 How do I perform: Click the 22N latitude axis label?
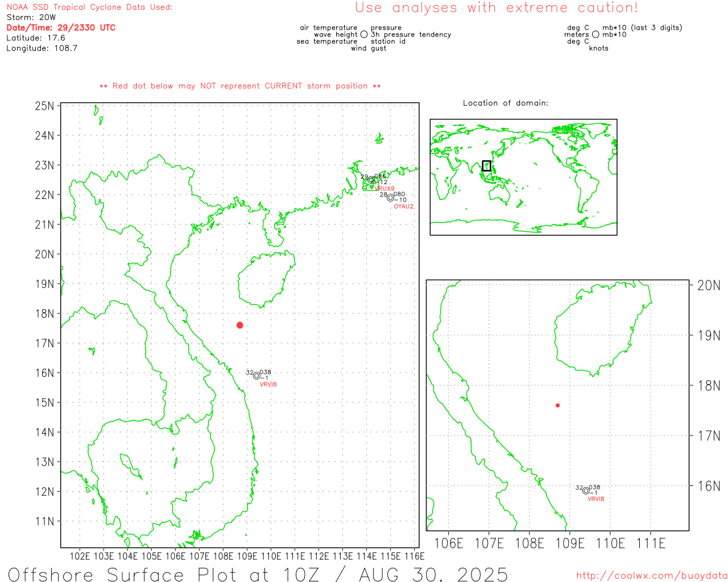(x=44, y=195)
